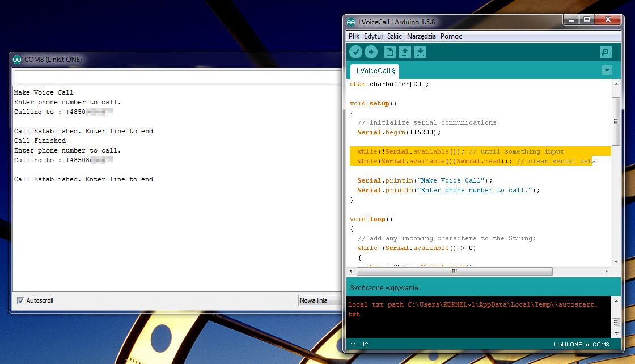Open the Narzędzia menu
Screen dimensions: 635x364
click(x=421, y=36)
